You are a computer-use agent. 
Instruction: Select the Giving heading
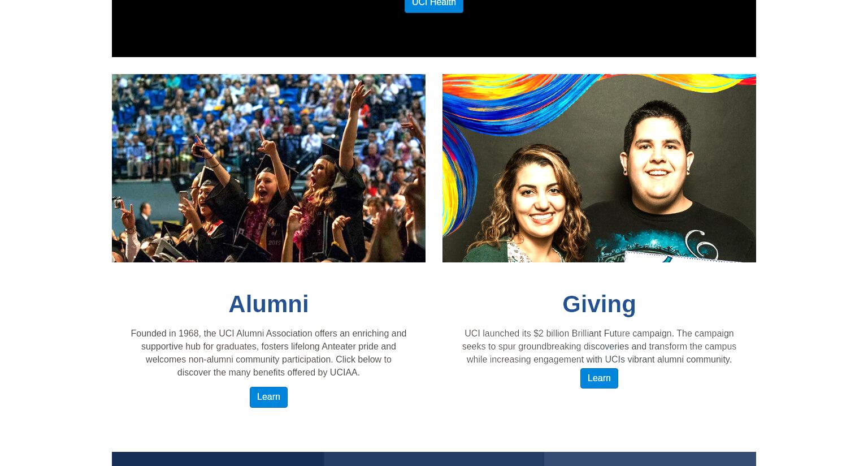tap(599, 304)
